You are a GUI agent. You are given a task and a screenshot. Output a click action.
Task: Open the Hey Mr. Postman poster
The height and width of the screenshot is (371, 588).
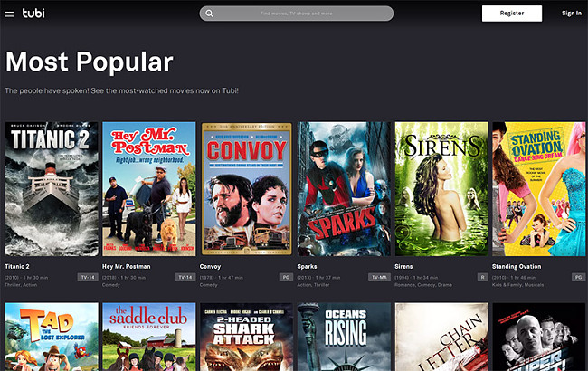click(x=149, y=189)
